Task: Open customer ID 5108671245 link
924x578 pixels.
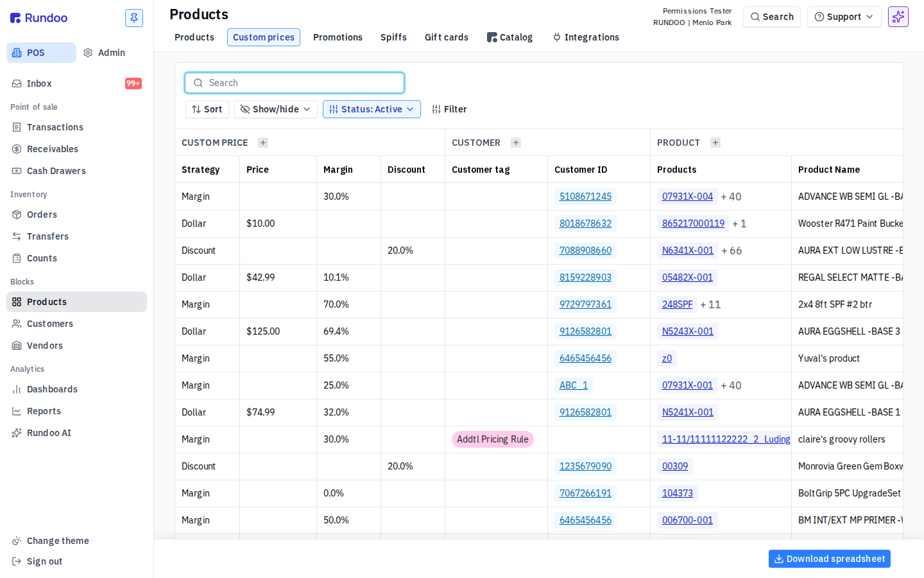Action: click(585, 197)
